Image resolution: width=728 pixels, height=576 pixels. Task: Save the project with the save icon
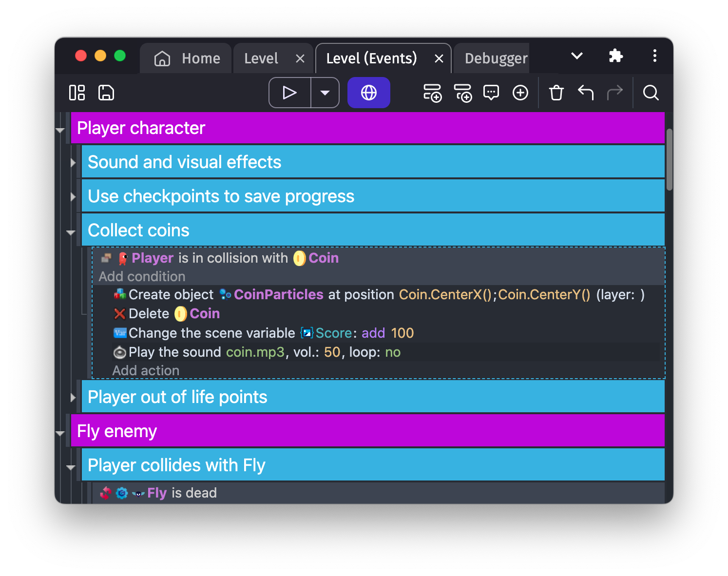point(106,93)
